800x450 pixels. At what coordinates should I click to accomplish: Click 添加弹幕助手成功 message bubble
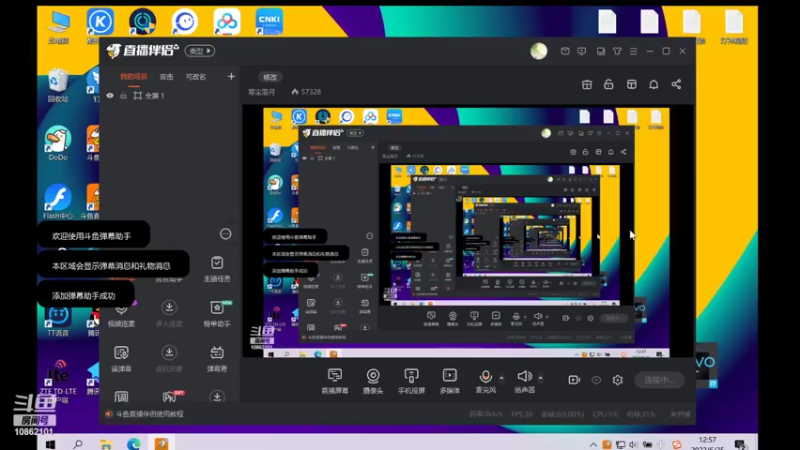(x=85, y=295)
